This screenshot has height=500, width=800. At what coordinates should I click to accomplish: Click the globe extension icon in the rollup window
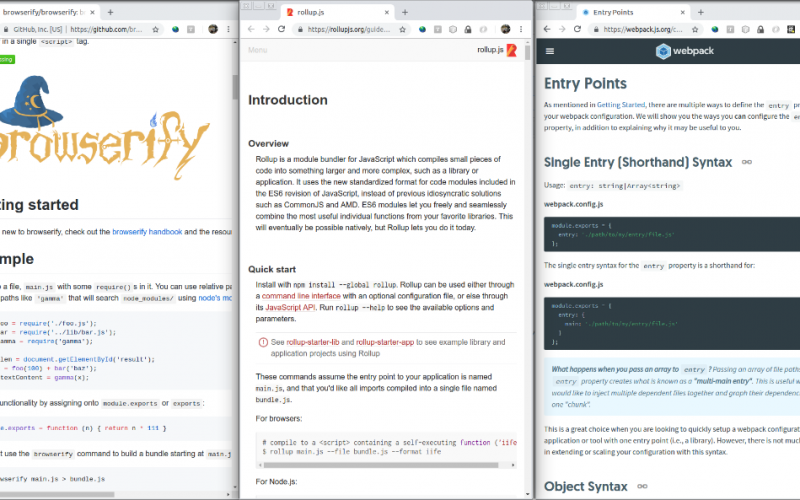click(x=422, y=30)
